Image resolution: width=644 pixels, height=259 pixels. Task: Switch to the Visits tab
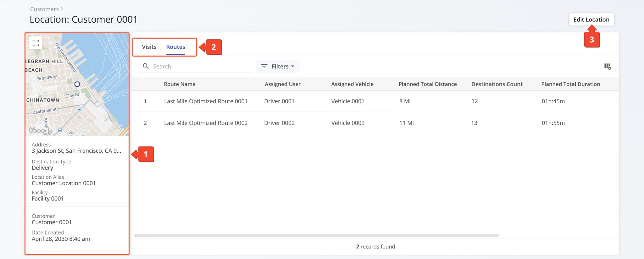149,47
